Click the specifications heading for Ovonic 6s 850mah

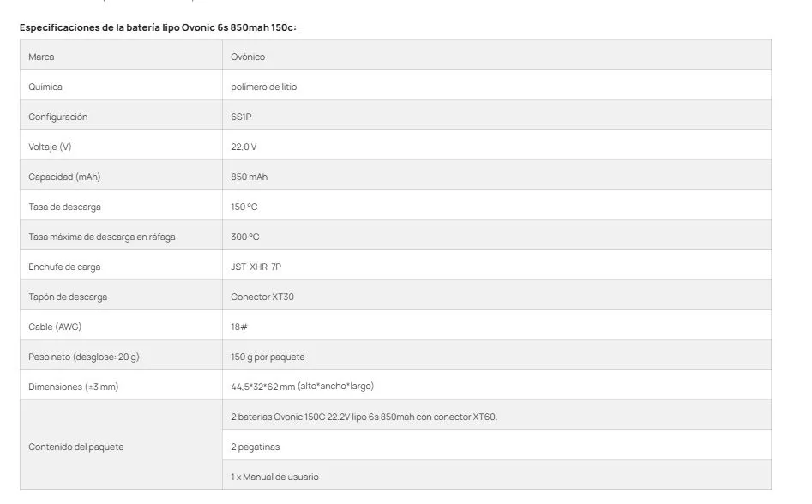click(158, 27)
